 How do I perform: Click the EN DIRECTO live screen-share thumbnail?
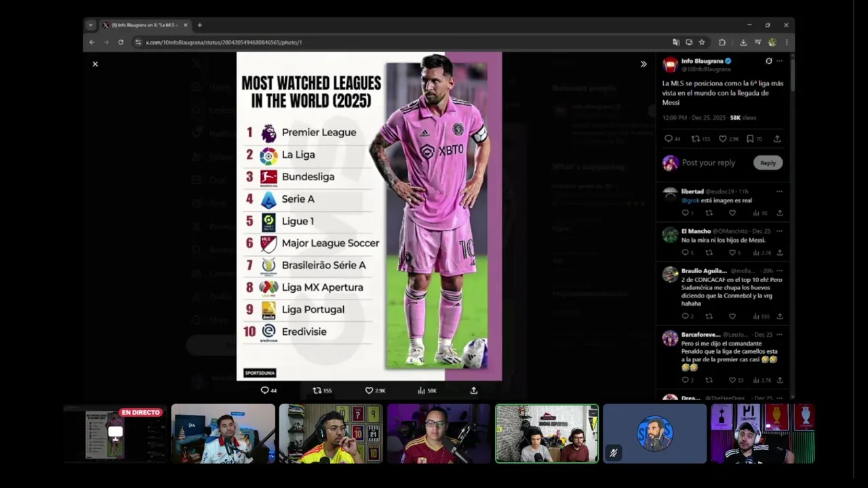pyautogui.click(x=115, y=434)
